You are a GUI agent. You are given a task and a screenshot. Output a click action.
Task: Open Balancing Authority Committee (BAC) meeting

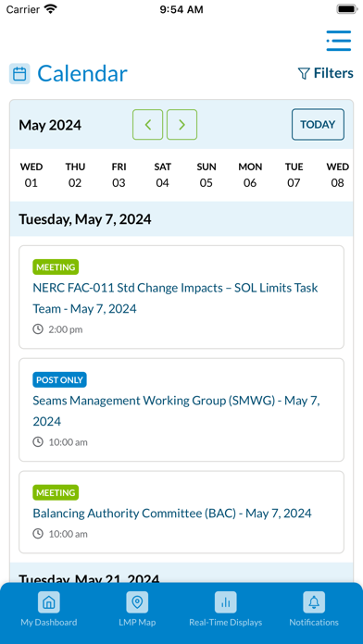[x=181, y=513]
